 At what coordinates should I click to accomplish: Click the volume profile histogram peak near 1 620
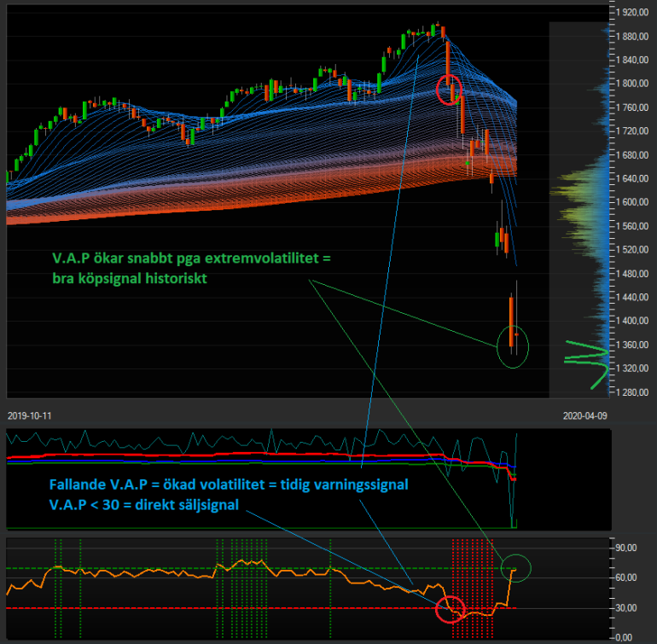[x=579, y=192]
